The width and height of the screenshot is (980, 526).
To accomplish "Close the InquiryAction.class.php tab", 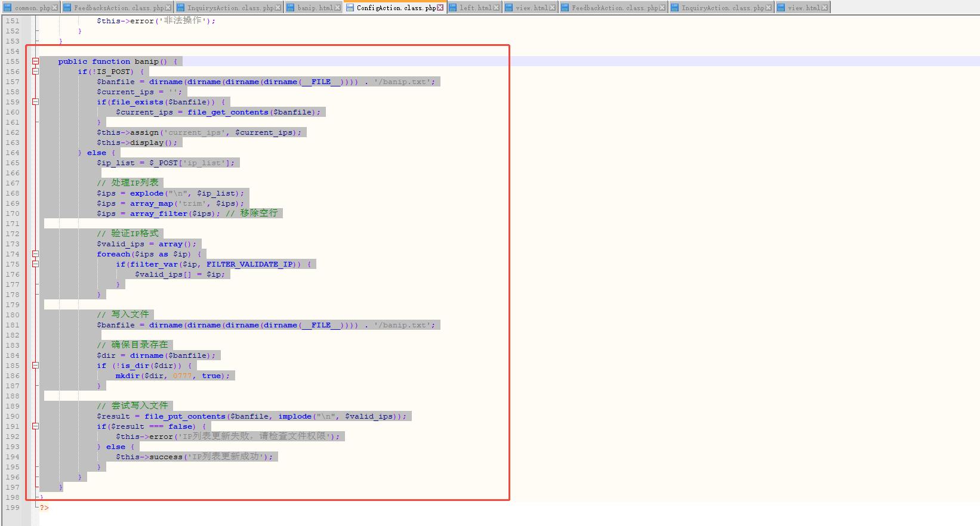I will (768, 8).
